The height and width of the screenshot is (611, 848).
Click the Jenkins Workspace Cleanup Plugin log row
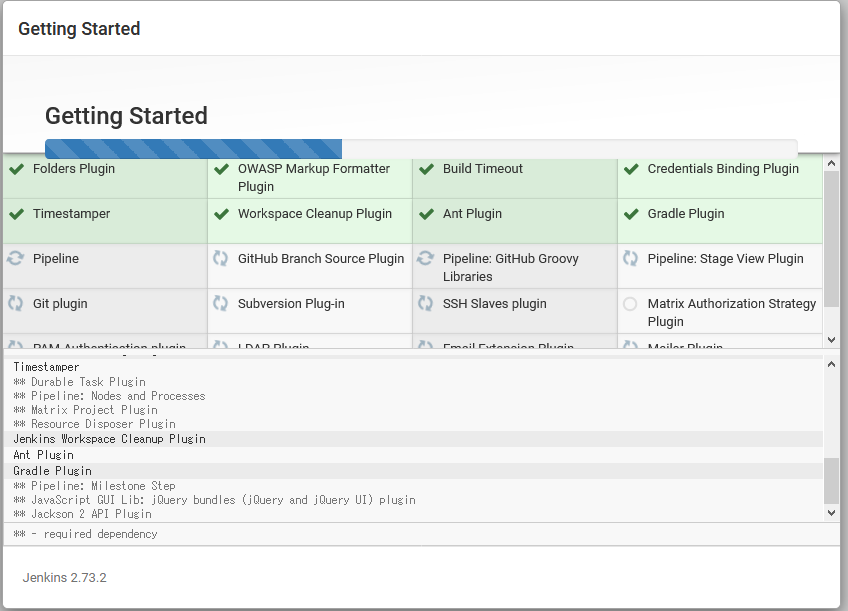tap(413, 439)
